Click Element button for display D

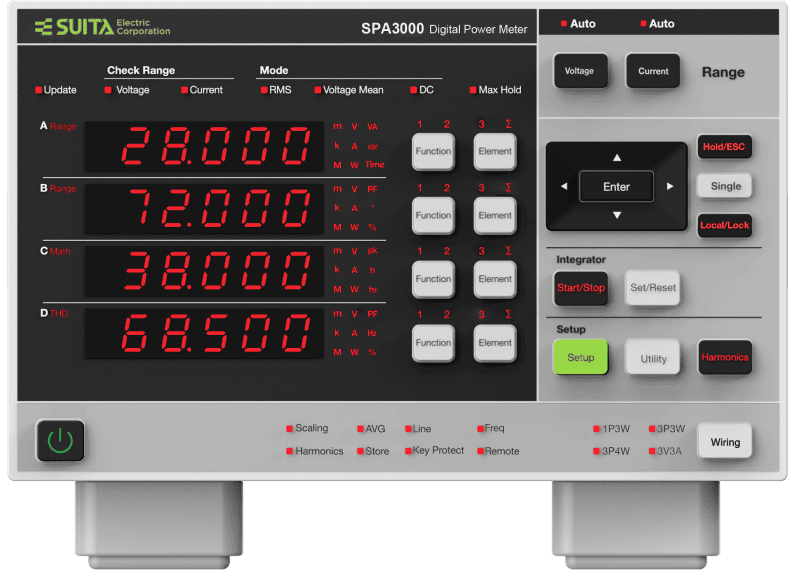pos(495,342)
